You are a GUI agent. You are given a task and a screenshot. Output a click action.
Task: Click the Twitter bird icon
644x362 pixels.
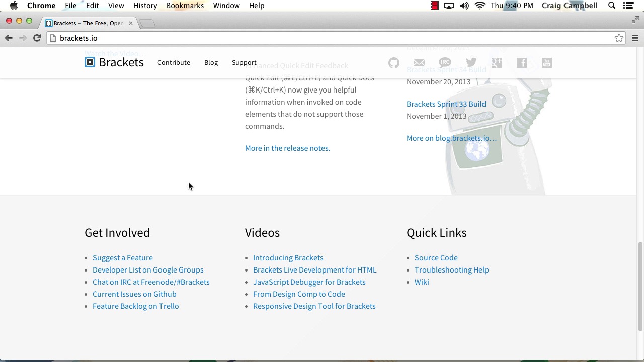471,63
